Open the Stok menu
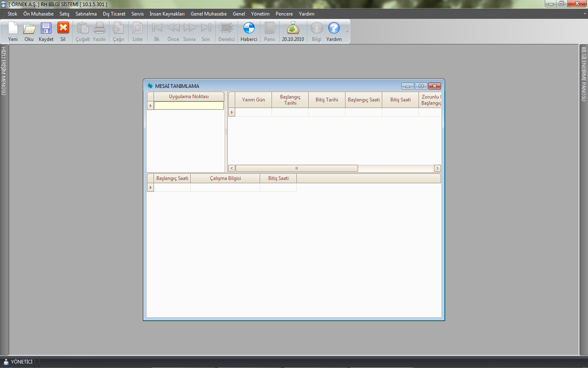This screenshot has width=588, height=368. tap(12, 14)
